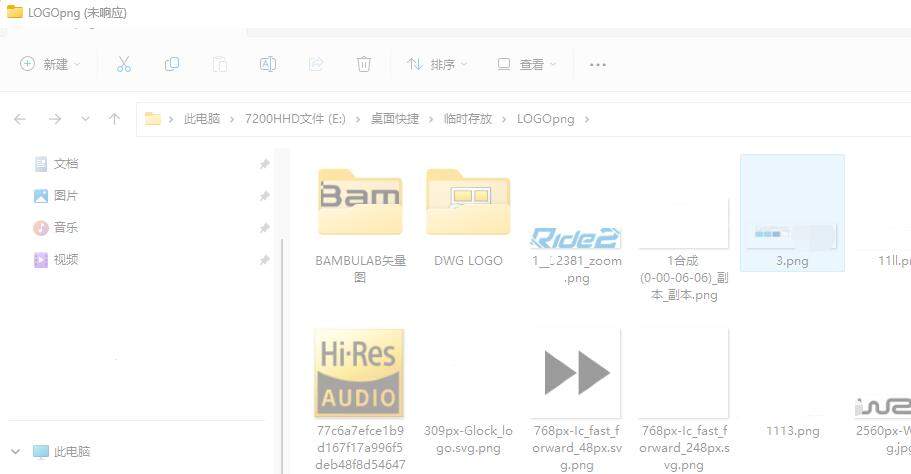Click the folder icon in address bar
This screenshot has width=911, height=474.
(x=153, y=119)
